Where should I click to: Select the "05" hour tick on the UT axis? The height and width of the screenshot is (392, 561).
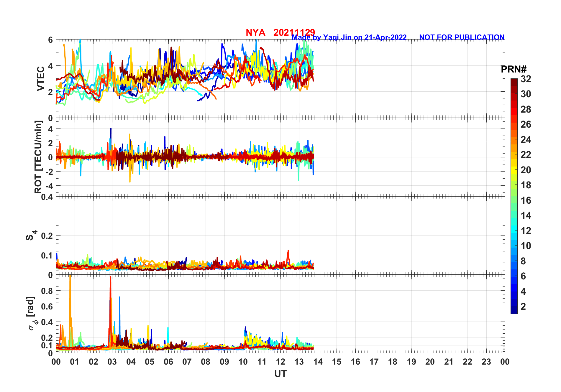click(x=150, y=362)
